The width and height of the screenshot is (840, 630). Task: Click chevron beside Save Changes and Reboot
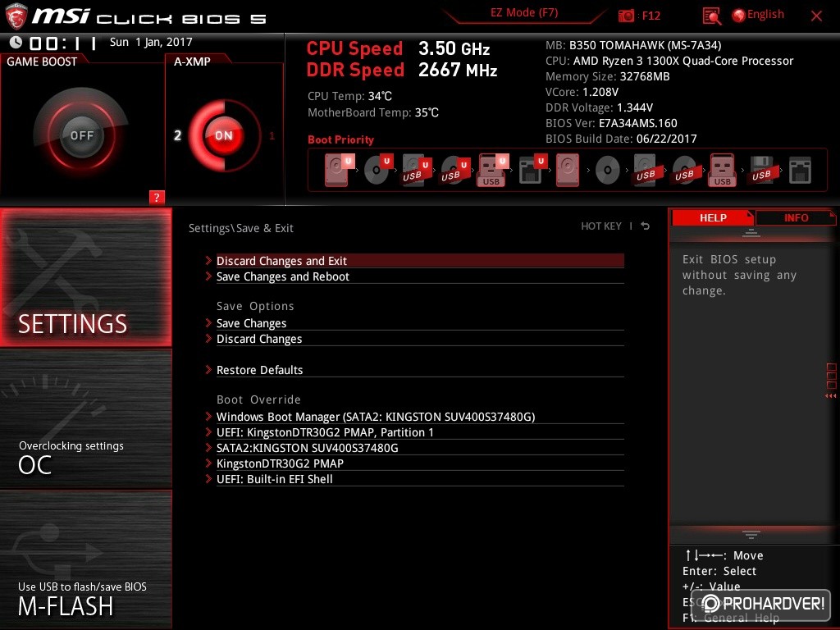[208, 276]
